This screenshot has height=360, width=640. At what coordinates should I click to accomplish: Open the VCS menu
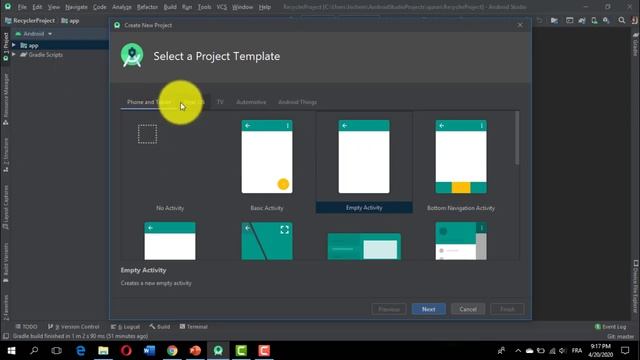click(222, 7)
